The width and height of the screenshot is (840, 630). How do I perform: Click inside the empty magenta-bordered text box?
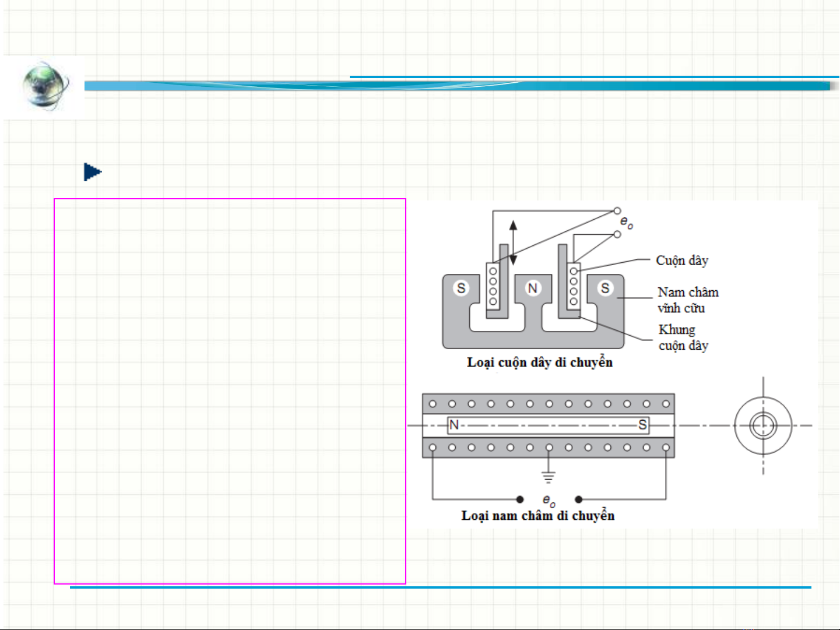(x=230, y=390)
